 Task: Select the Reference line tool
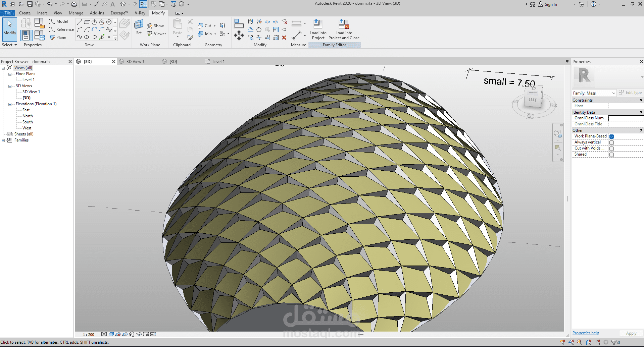[x=61, y=30]
